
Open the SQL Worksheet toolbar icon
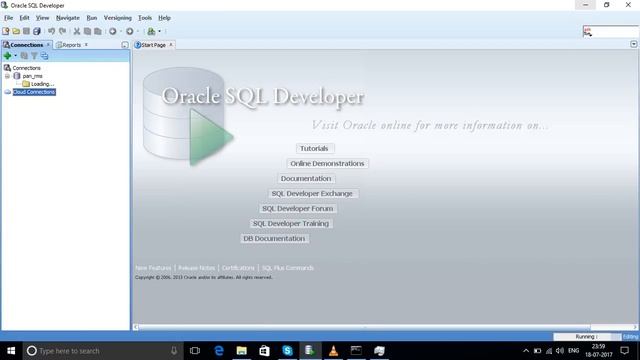pyautogui.click(x=151, y=31)
